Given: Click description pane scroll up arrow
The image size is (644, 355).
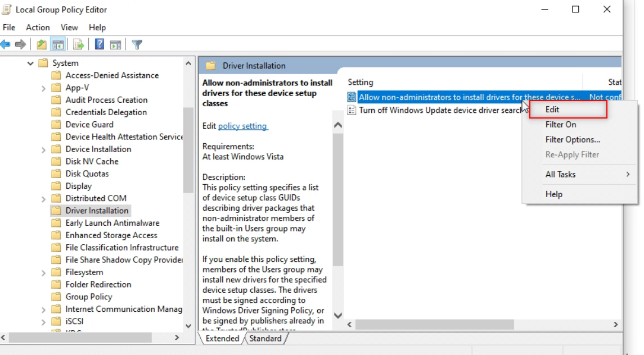Looking at the screenshot, I should click(338, 125).
